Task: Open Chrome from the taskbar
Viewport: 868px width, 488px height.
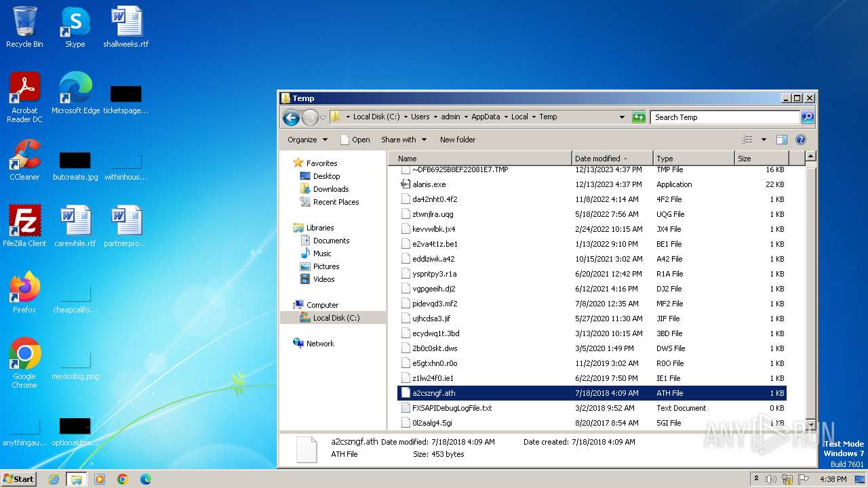Action: 123,479
